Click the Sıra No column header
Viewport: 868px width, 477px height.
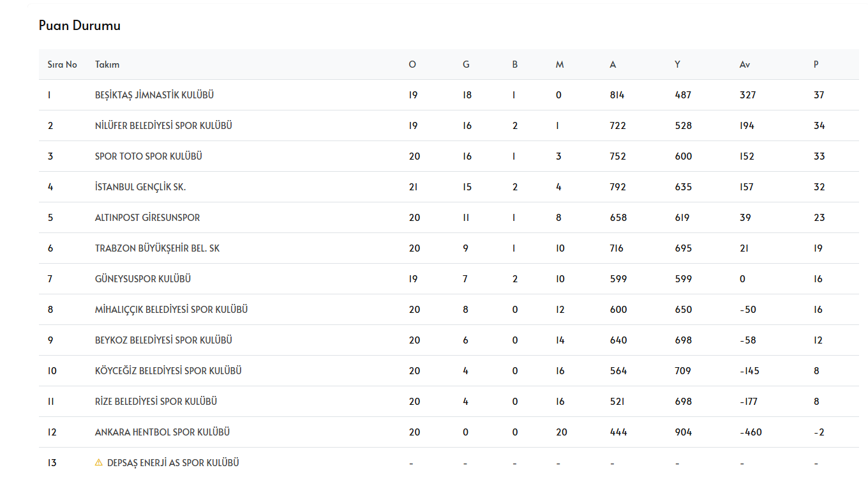[62, 64]
